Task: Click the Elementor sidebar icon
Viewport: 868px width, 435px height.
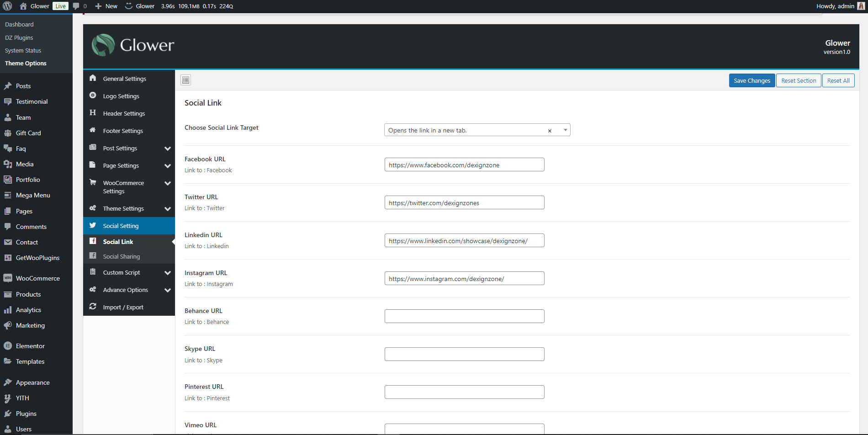Action: point(8,346)
